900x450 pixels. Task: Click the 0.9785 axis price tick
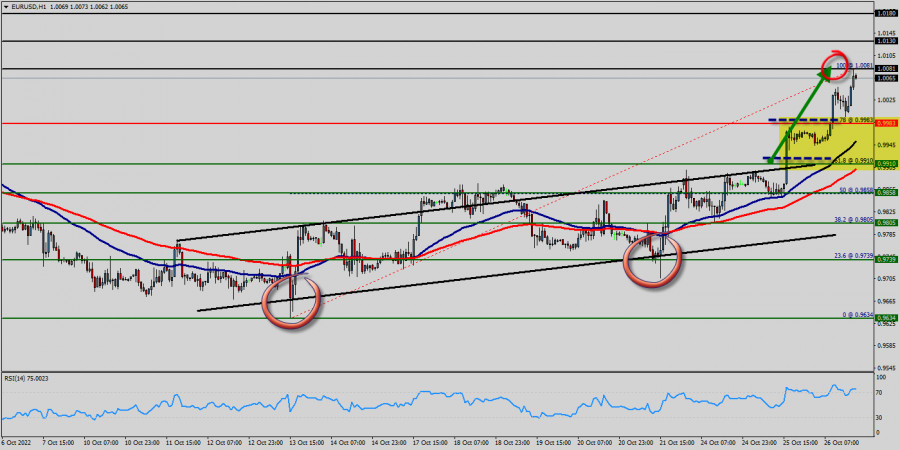pos(885,234)
